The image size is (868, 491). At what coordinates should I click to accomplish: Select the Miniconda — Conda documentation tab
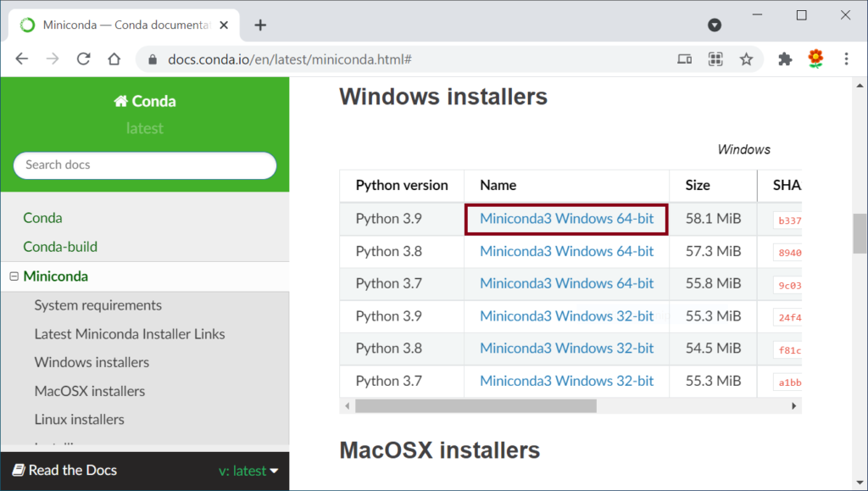125,25
